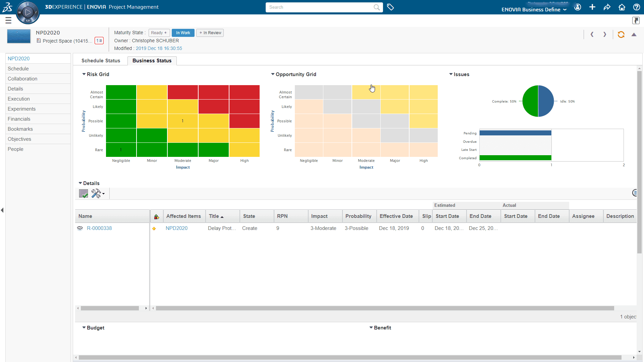Click the bookmark/tag icon near search bar

[390, 7]
